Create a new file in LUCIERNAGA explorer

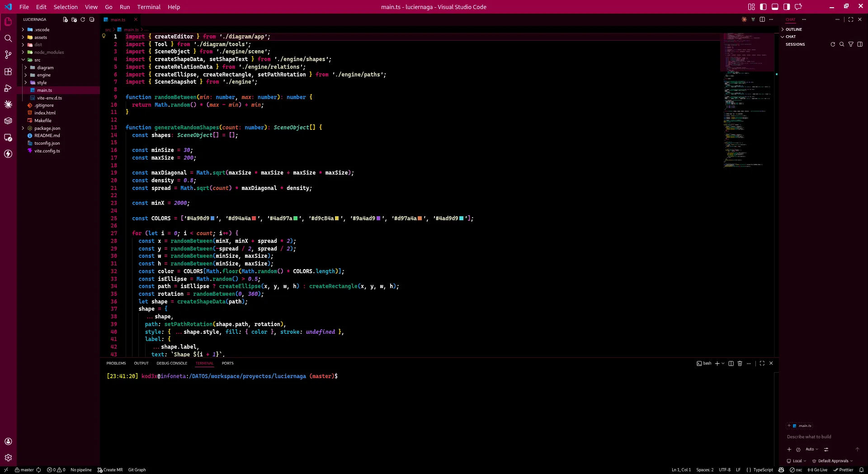pyautogui.click(x=66, y=19)
